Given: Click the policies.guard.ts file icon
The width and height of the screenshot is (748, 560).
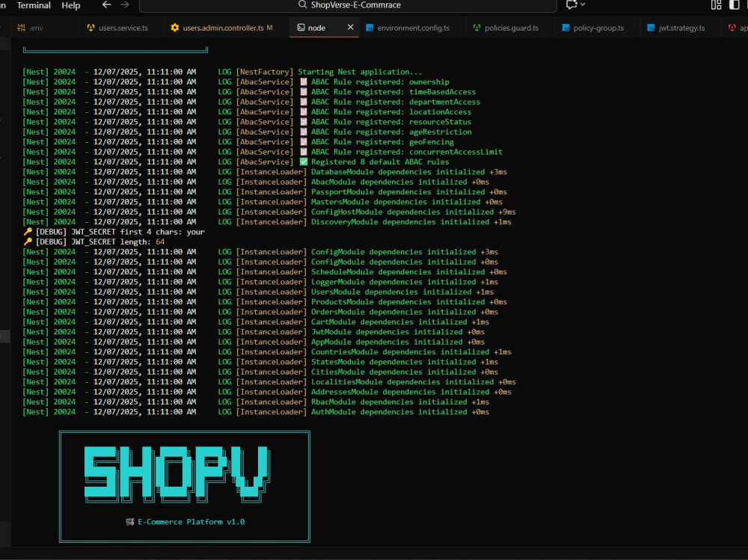Looking at the screenshot, I should pyautogui.click(x=476, y=28).
